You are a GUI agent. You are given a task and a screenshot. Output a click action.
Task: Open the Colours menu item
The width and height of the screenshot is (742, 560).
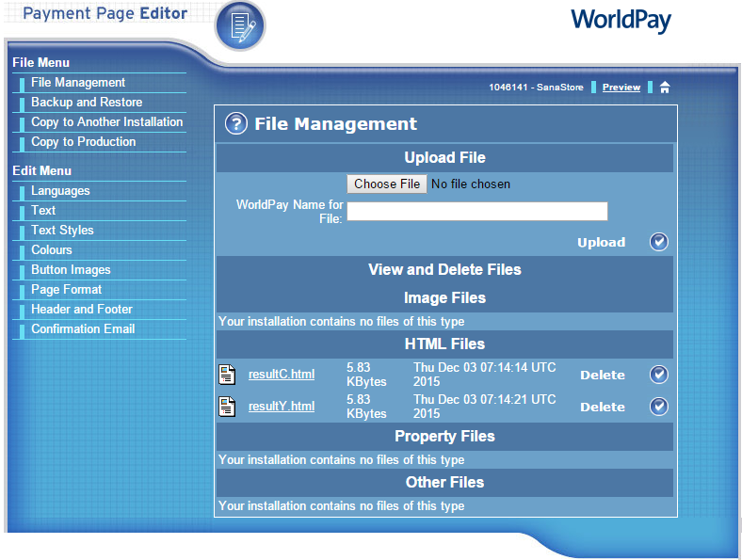(x=52, y=249)
